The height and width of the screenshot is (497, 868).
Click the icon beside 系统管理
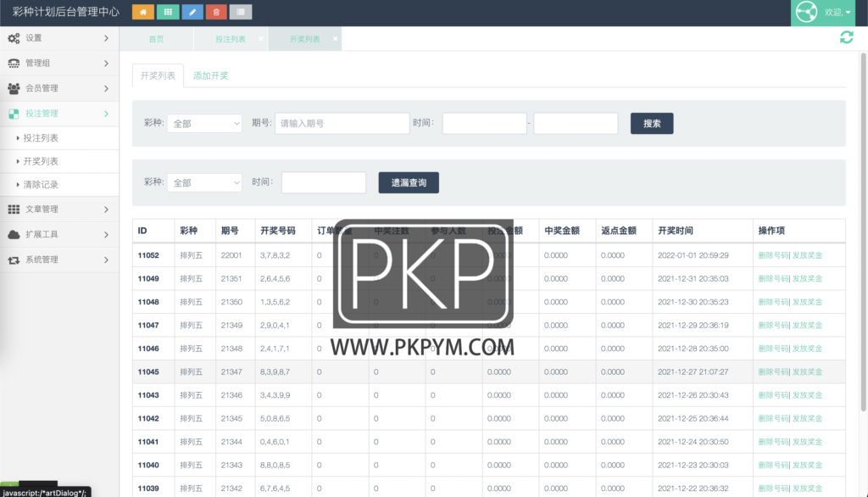pyautogui.click(x=14, y=260)
